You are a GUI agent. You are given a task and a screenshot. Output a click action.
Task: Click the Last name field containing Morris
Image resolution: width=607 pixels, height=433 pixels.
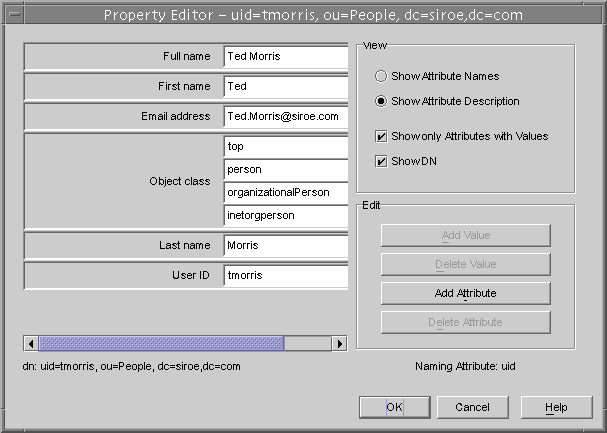click(286, 245)
